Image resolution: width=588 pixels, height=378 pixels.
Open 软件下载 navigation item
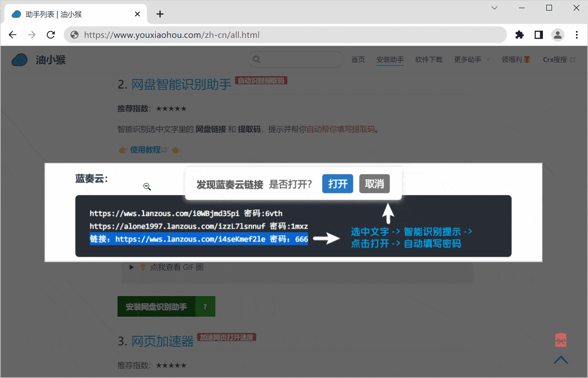coord(429,59)
